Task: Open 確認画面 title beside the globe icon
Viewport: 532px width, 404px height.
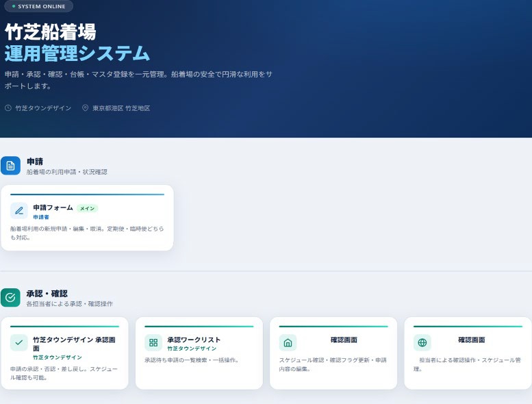Action: (x=471, y=340)
